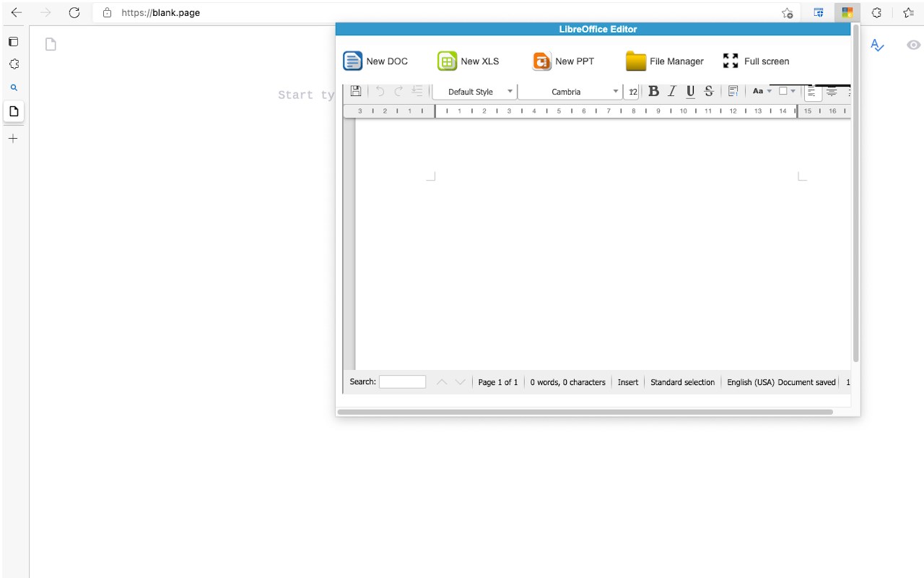924x578 pixels.
Task: Redo the last action
Action: point(398,91)
